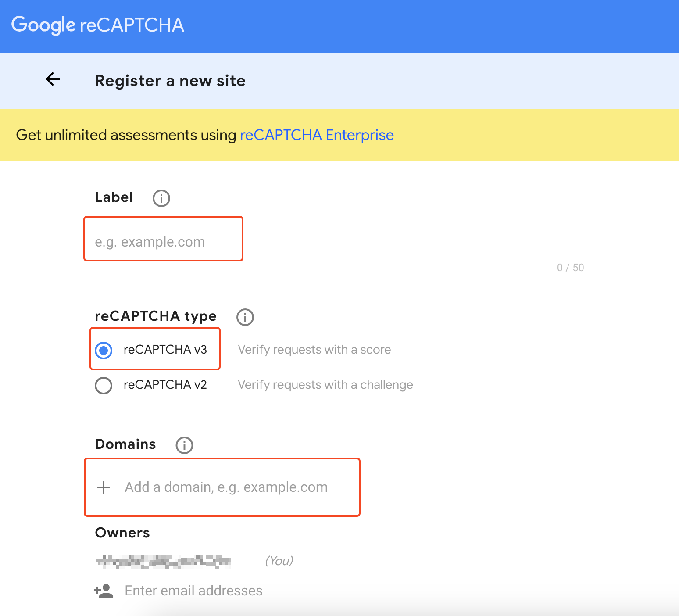Select the reCAPTCHA v3 radio button

pos(104,350)
